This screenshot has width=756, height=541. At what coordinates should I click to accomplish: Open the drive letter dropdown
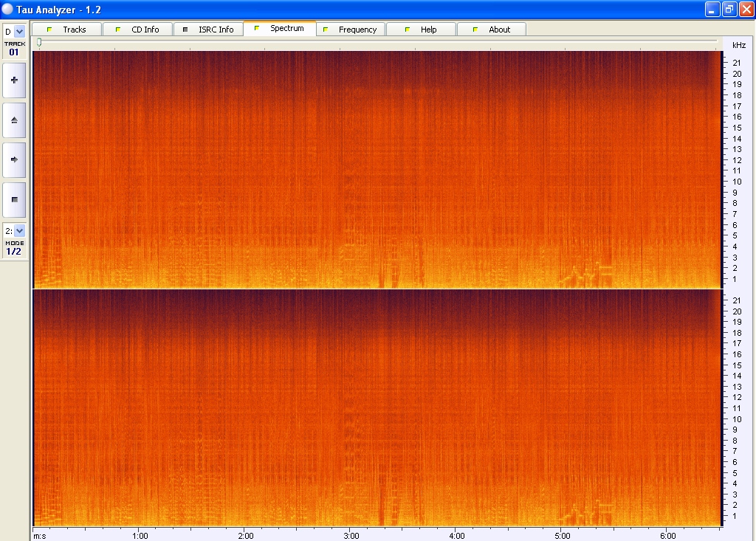(18, 32)
